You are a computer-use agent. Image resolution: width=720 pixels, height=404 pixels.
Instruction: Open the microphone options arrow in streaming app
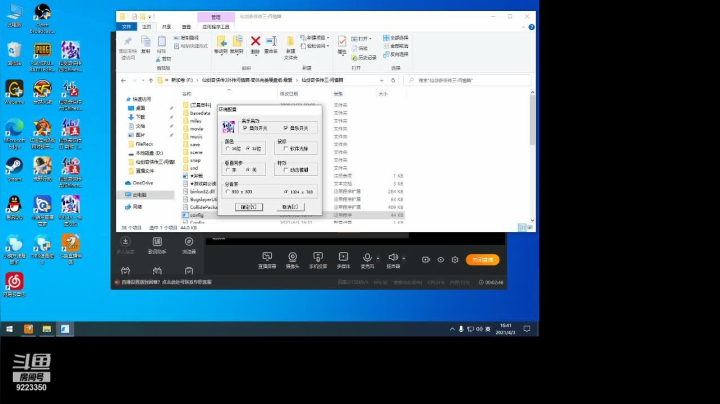[x=377, y=258]
